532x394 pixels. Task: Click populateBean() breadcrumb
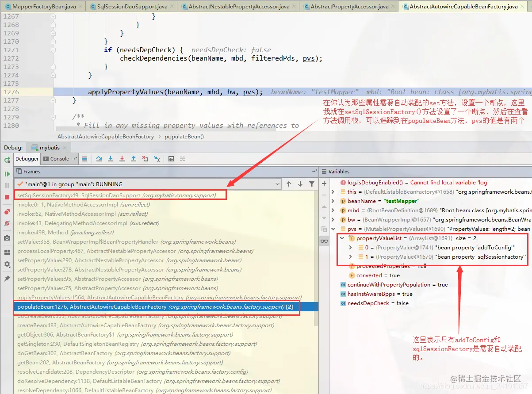point(184,137)
